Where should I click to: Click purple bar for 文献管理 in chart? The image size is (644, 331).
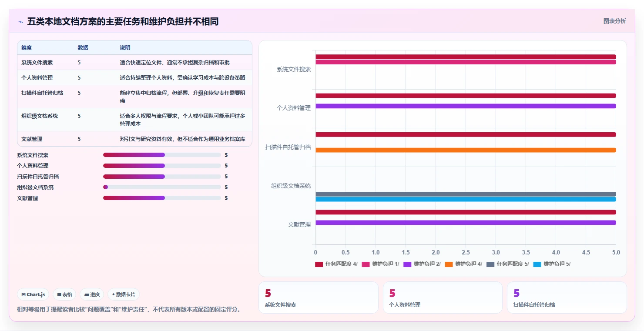coord(466,223)
